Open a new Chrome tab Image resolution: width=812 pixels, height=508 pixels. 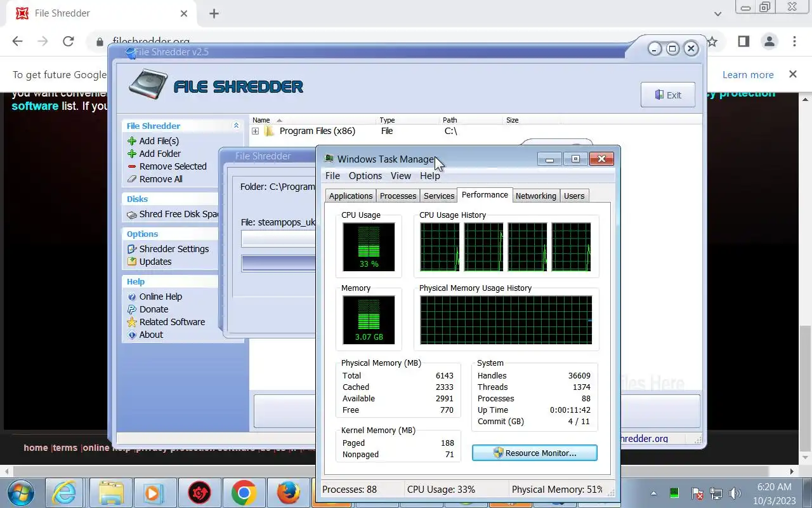[214, 13]
